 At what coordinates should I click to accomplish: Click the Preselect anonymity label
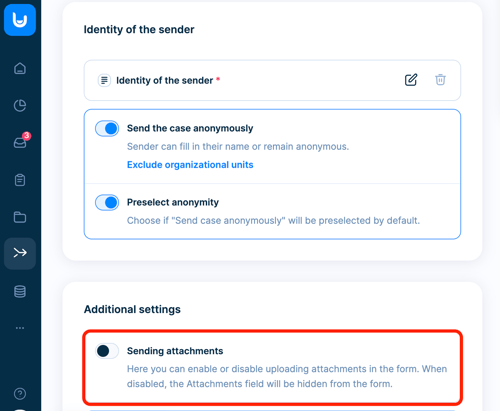point(173,202)
